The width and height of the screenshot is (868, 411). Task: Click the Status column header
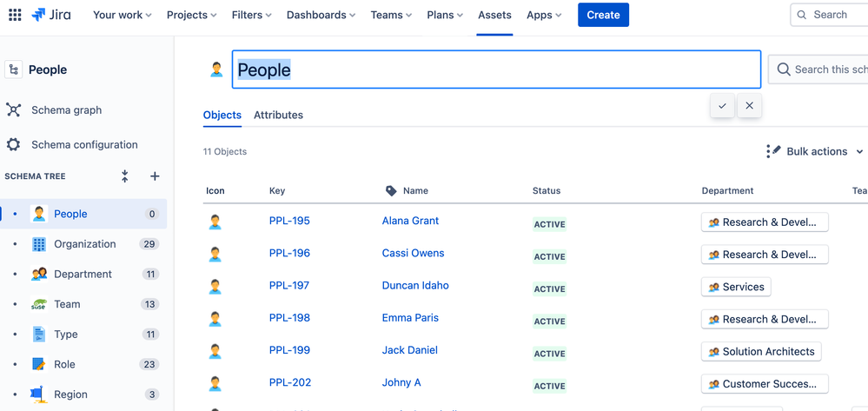(547, 190)
